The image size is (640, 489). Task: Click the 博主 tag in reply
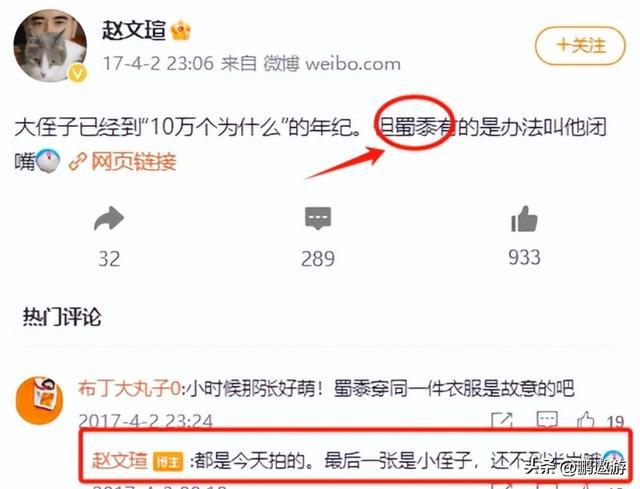click(x=168, y=462)
